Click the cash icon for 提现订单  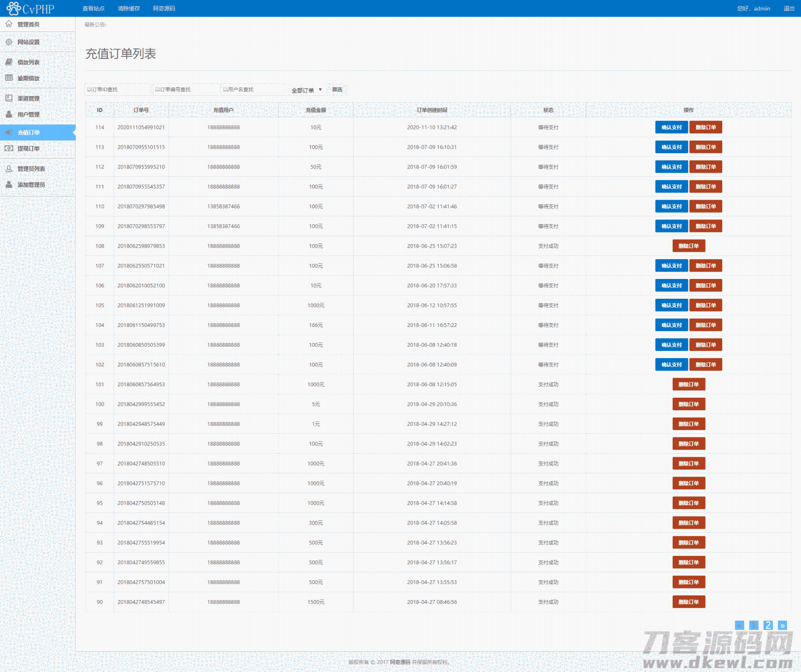9,149
